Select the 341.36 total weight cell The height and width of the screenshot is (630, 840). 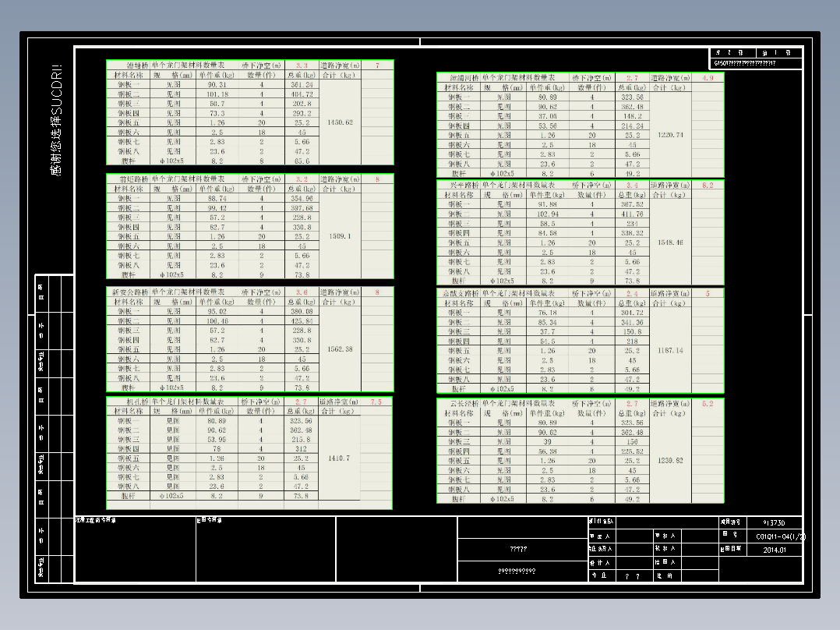[632, 322]
